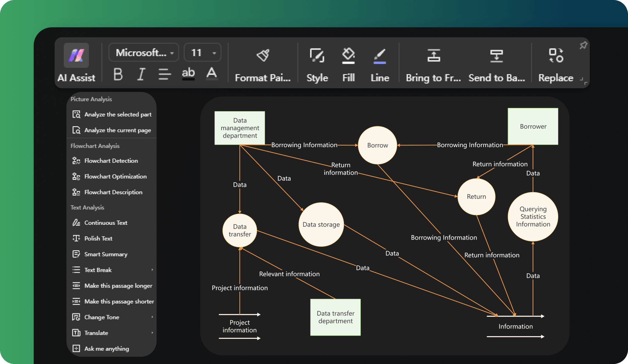The width and height of the screenshot is (628, 364).
Task: Click the Information data store label
Action: point(516,326)
